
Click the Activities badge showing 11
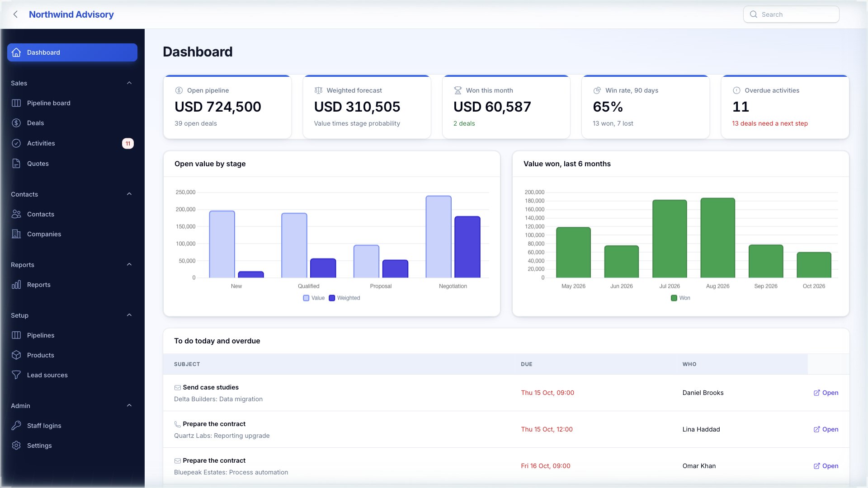128,144
